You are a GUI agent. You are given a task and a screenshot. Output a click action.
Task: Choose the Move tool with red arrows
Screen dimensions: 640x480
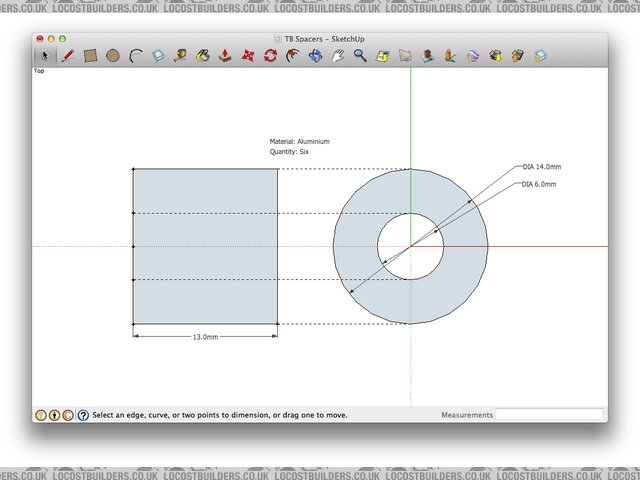(x=248, y=56)
